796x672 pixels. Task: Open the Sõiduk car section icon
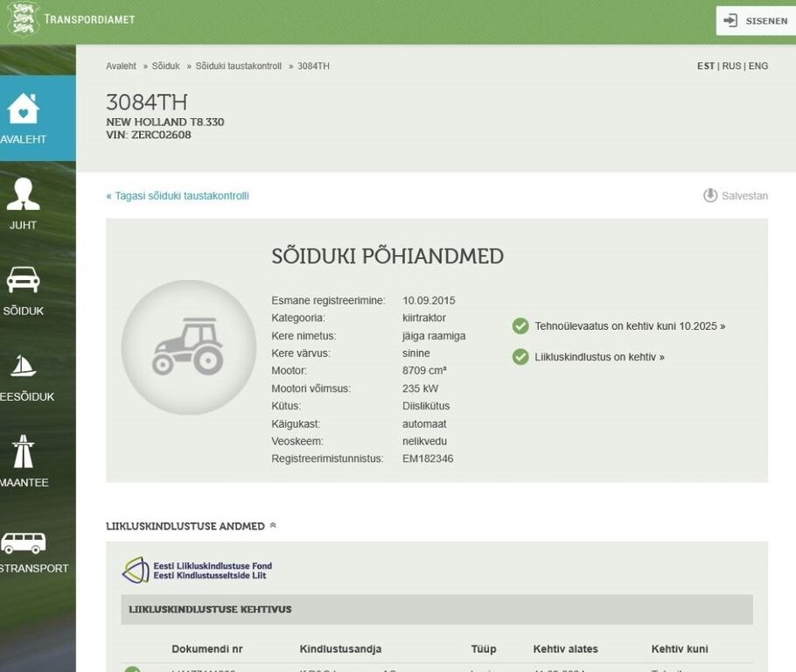pos(23,279)
